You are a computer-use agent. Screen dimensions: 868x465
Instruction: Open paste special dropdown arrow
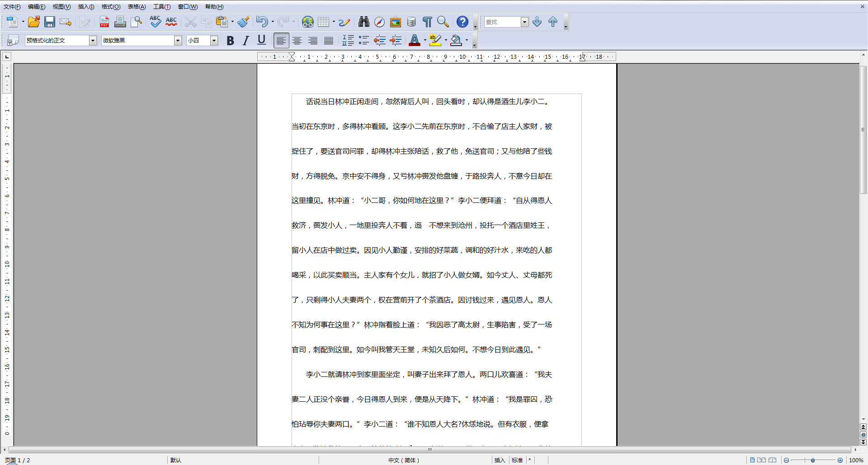click(x=232, y=22)
